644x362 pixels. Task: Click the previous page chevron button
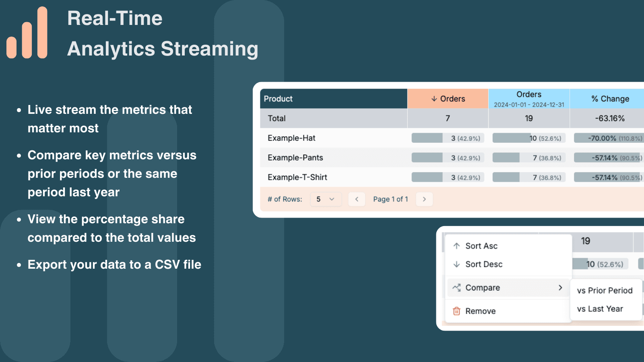pos(357,199)
